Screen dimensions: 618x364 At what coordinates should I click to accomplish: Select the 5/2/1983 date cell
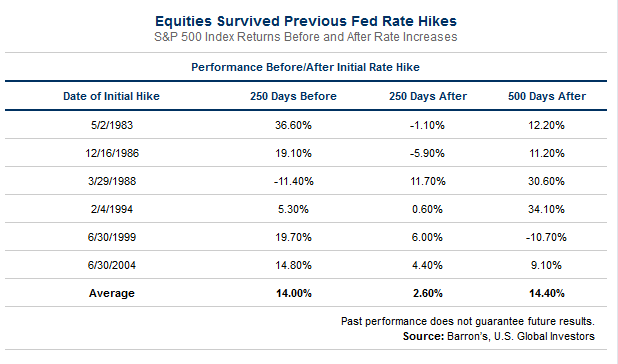pos(112,125)
